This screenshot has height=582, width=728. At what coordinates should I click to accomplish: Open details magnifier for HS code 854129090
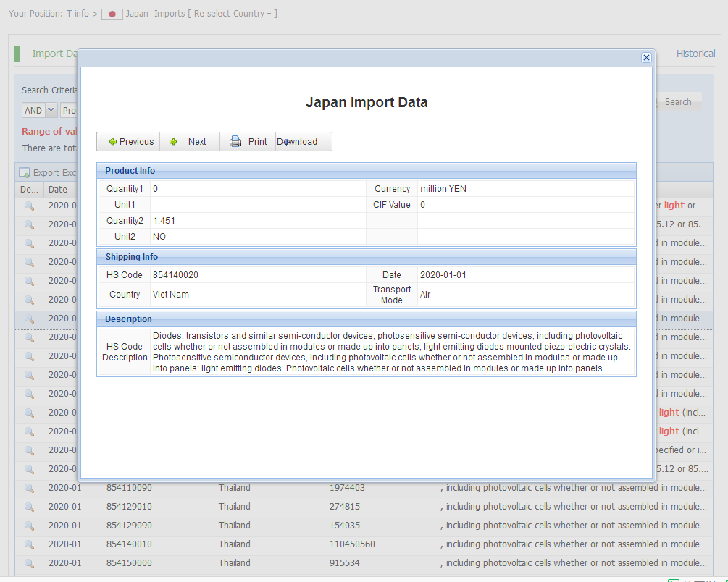point(29,526)
